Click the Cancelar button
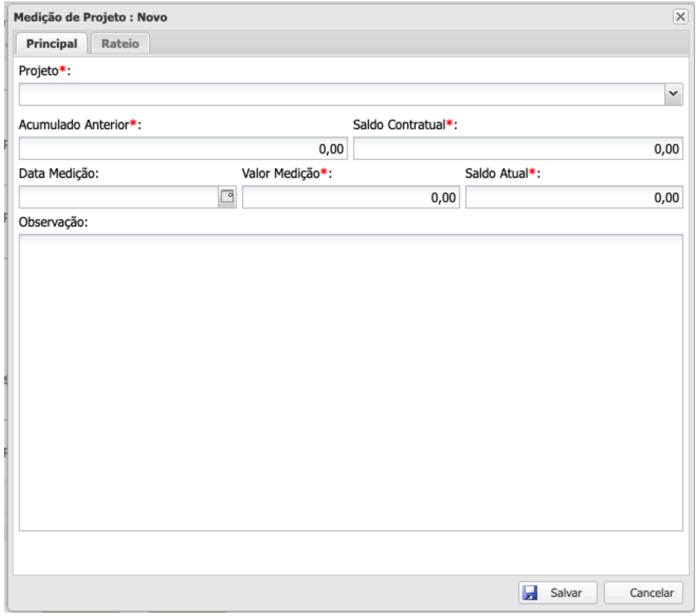Viewport: 697px width, 616px height. click(643, 593)
